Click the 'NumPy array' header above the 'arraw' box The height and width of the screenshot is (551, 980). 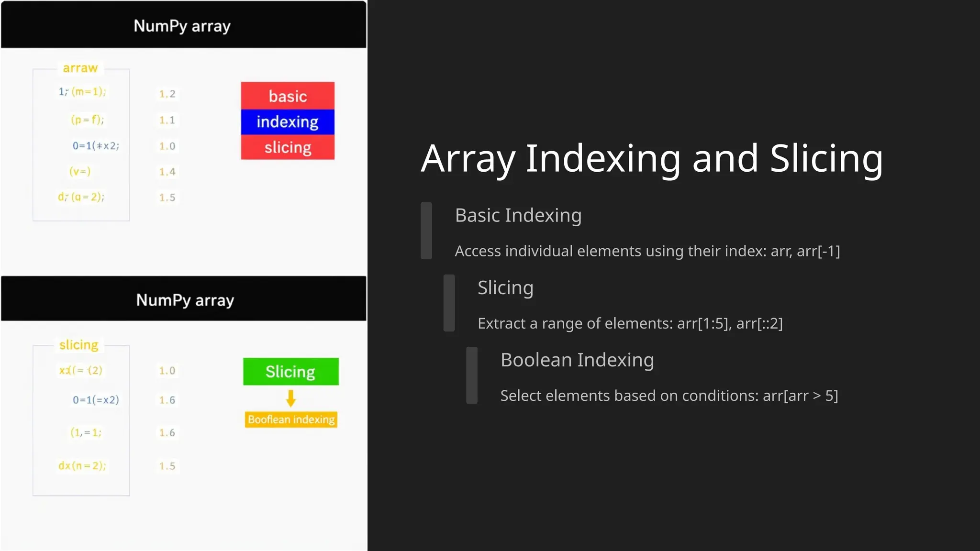pyautogui.click(x=183, y=24)
